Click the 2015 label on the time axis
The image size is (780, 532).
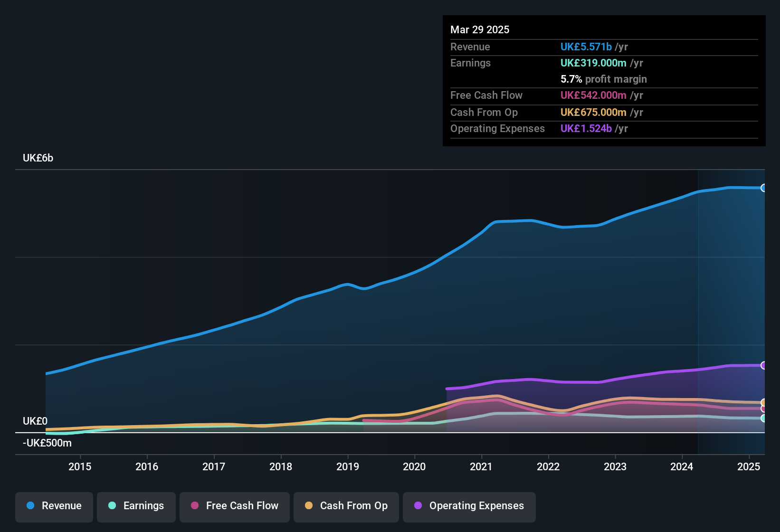80,466
